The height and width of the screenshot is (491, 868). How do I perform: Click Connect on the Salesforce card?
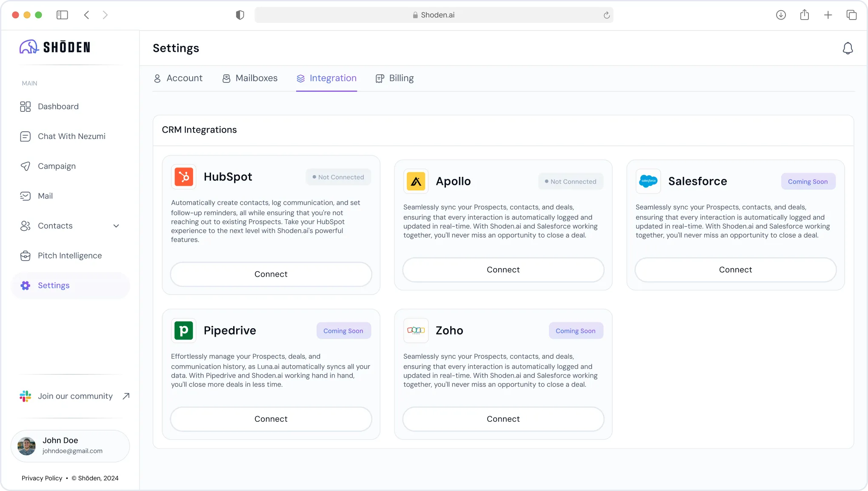[x=735, y=270]
